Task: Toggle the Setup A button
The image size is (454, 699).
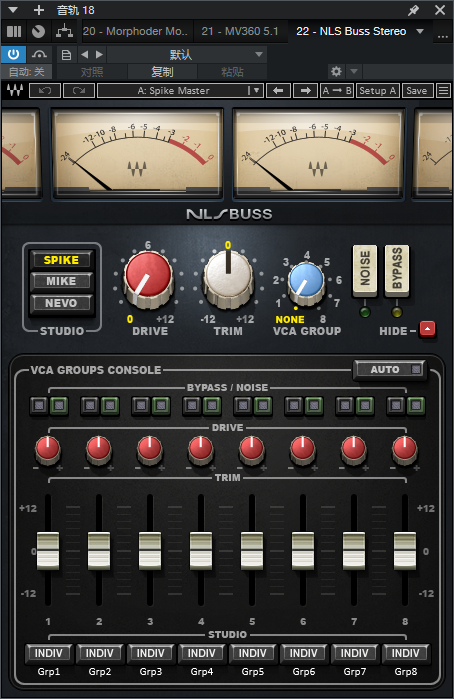Action: coord(377,90)
